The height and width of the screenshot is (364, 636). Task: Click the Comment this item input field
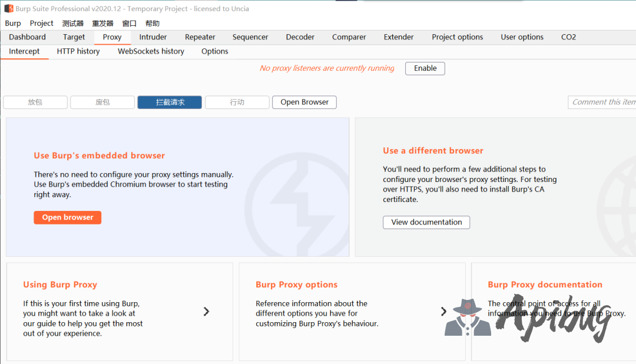pyautogui.click(x=602, y=102)
